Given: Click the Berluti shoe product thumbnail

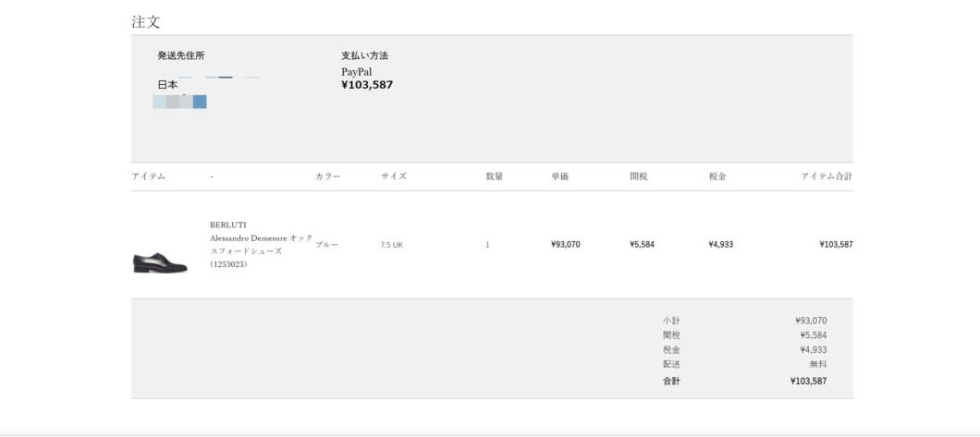Looking at the screenshot, I should (160, 262).
